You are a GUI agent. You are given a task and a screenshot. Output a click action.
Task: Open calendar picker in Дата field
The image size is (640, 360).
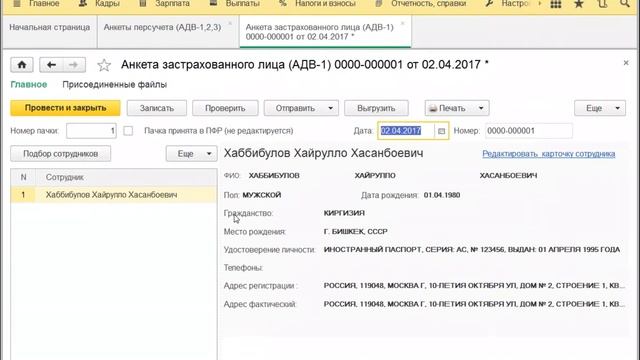(441, 131)
